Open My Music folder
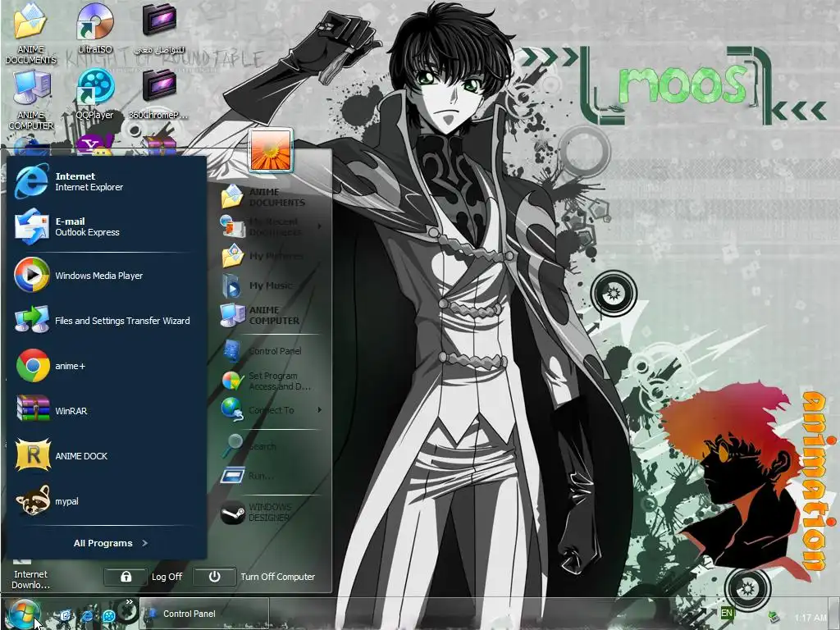 point(271,285)
